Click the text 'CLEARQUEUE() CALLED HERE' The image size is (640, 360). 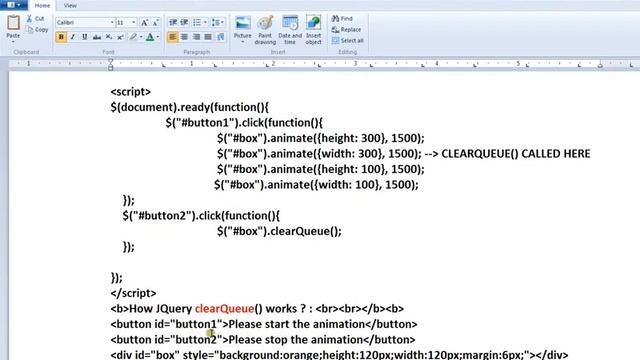[516, 154]
